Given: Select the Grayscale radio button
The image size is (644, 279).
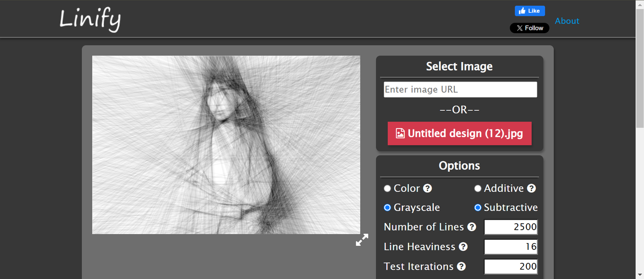Looking at the screenshot, I should (x=387, y=207).
